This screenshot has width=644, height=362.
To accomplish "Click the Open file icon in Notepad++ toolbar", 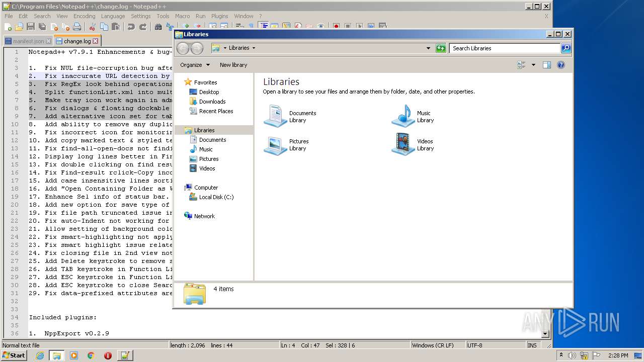I will coord(19,27).
